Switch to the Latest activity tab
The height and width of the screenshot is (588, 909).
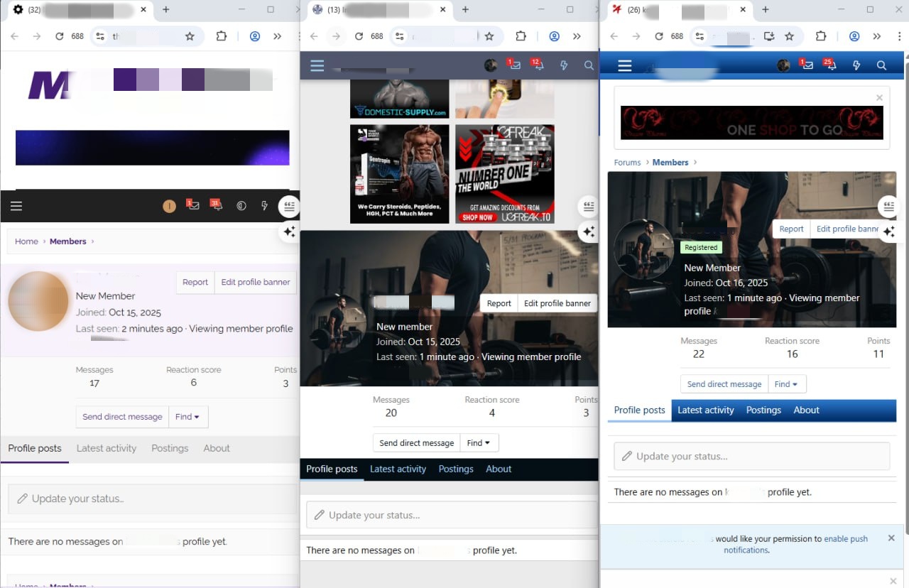[706, 410]
